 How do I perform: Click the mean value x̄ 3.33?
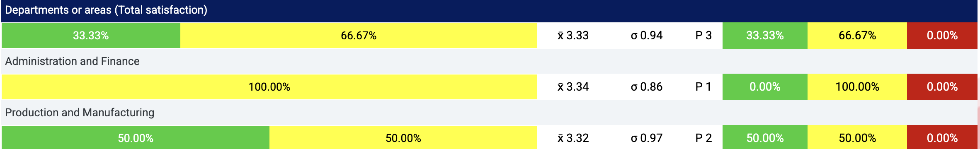tap(573, 36)
